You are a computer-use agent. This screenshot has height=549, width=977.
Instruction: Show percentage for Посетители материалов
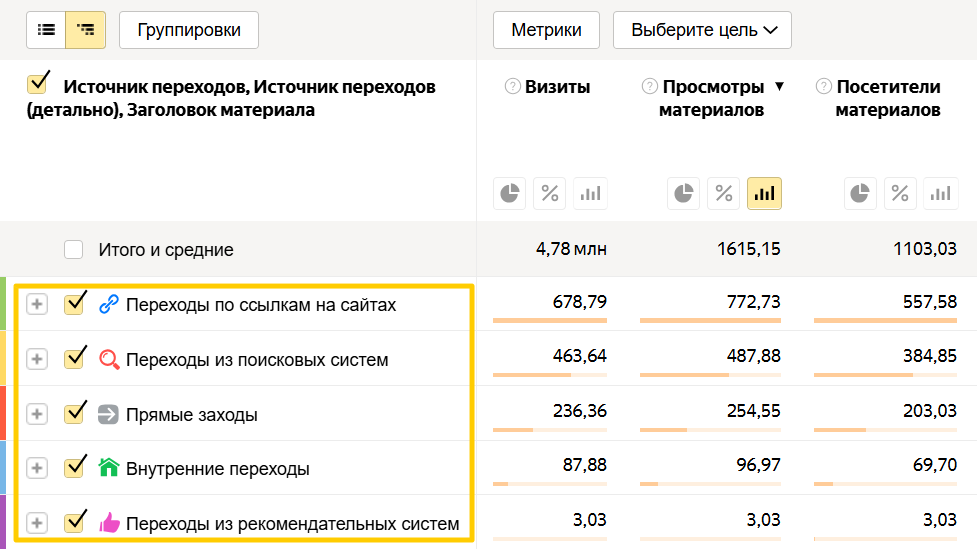tap(900, 193)
